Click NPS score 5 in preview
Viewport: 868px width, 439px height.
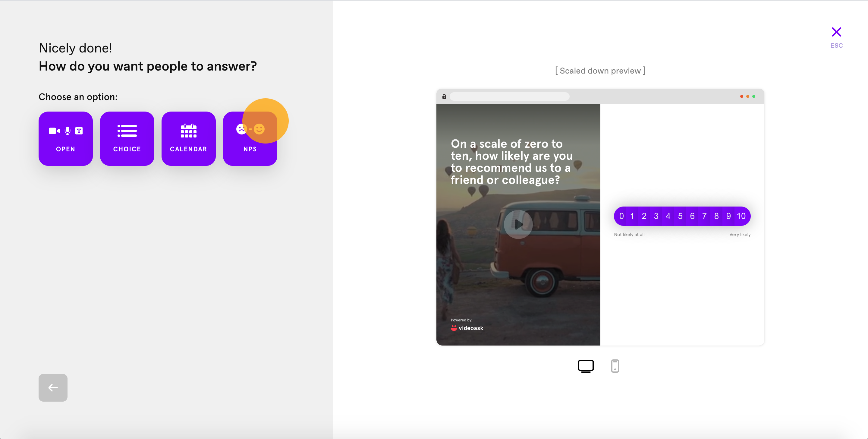coord(680,216)
